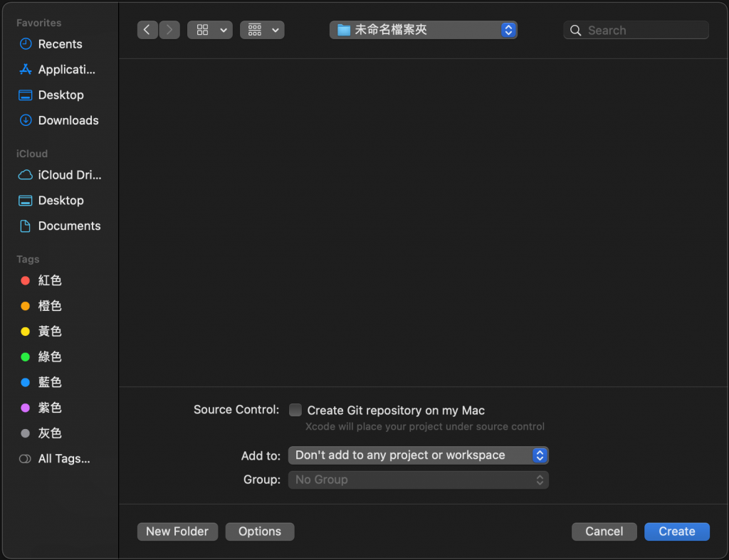Screen dimensions: 729x560
Task: Open the 未命名檔案夾 folder path popup
Action: pyautogui.click(x=423, y=30)
